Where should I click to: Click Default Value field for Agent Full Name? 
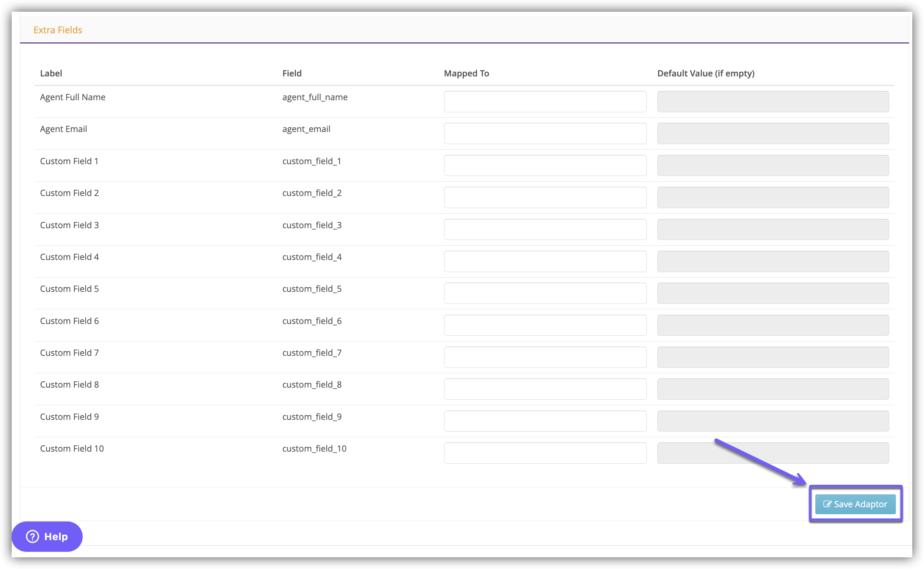pyautogui.click(x=773, y=102)
